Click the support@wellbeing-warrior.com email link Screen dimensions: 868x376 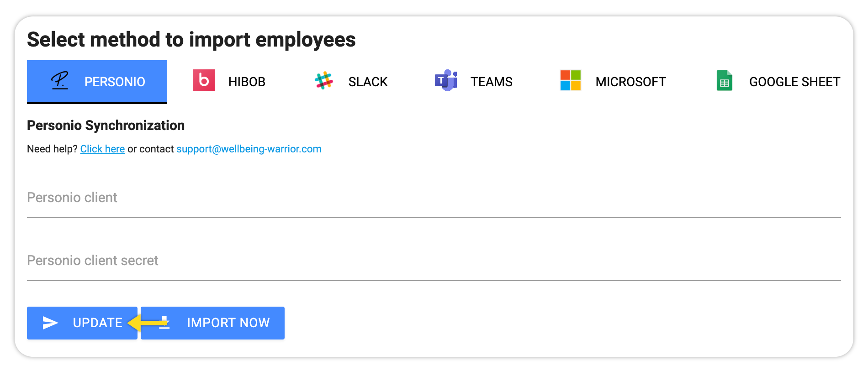(x=249, y=149)
